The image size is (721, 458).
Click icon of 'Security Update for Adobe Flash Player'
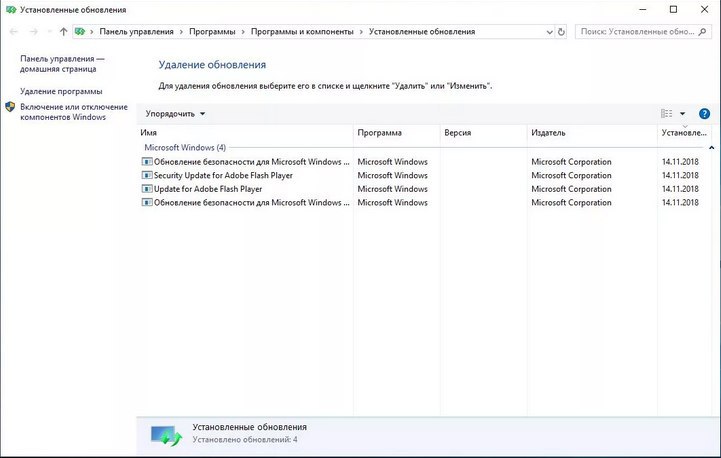pos(147,175)
